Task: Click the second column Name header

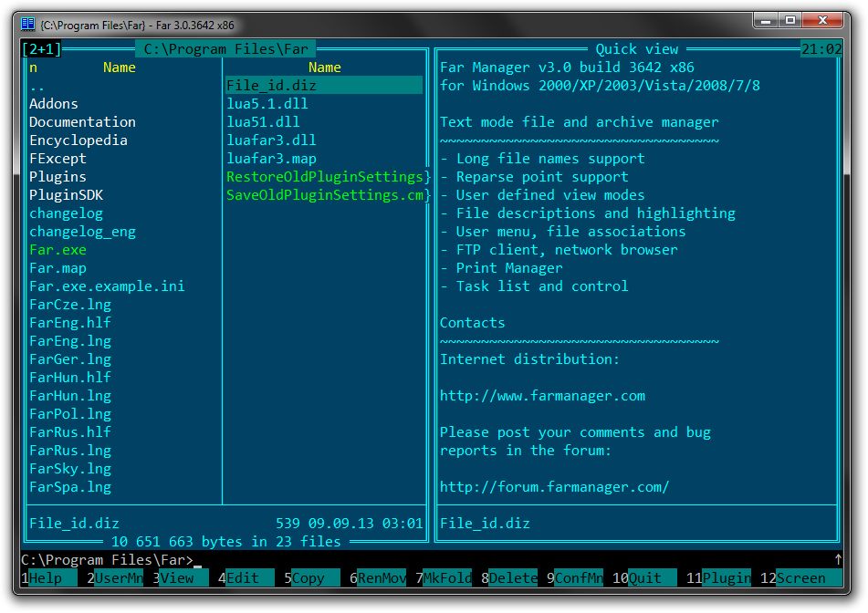Action: click(x=324, y=68)
